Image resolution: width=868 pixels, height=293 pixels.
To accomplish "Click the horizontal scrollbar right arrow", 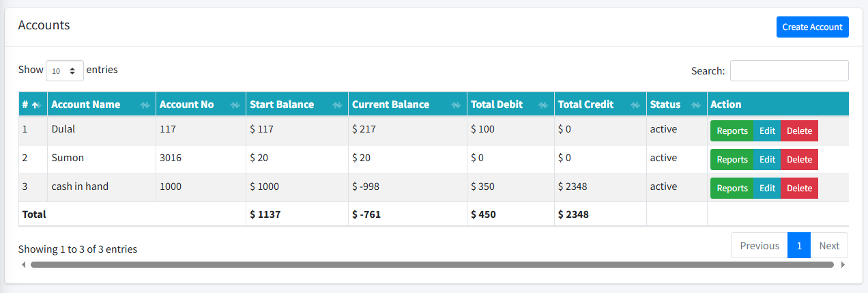I will coord(843,264).
